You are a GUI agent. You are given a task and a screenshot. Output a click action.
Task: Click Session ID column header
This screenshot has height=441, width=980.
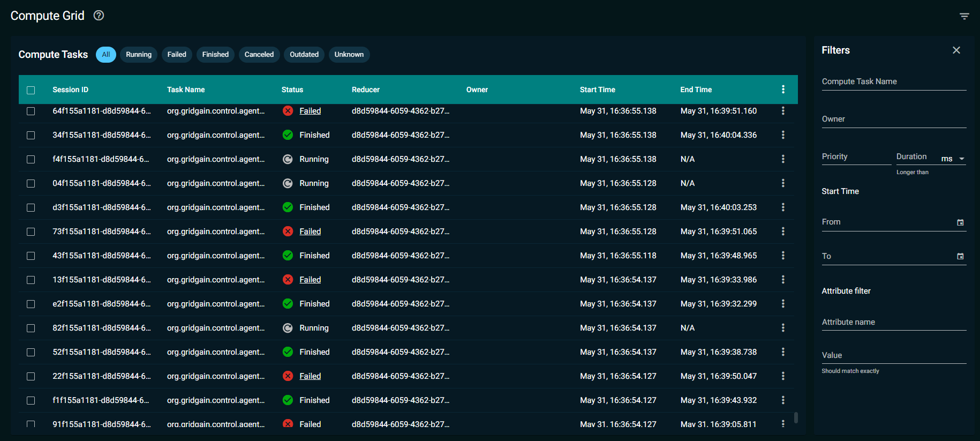[70, 89]
